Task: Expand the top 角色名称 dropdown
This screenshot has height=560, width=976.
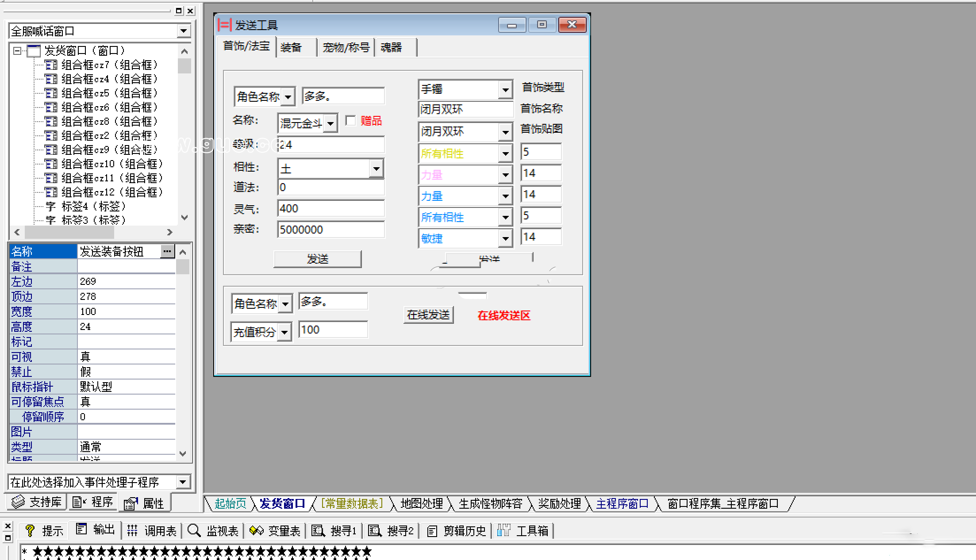Action: pyautogui.click(x=288, y=96)
